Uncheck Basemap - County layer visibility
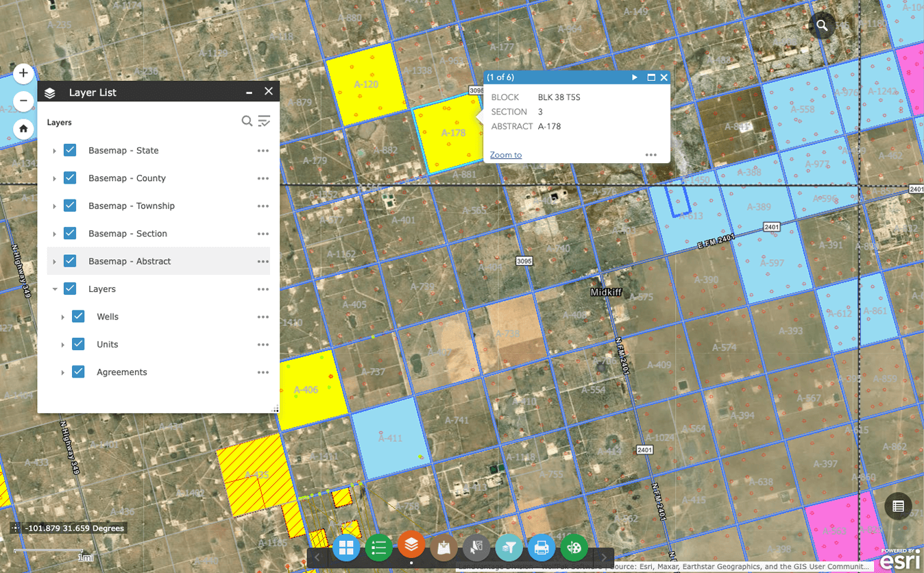 tap(70, 178)
